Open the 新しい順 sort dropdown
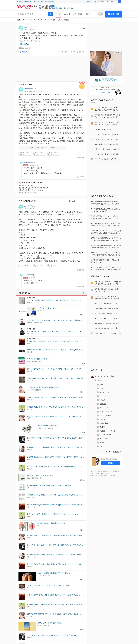138x644 pixels. [76, 201]
